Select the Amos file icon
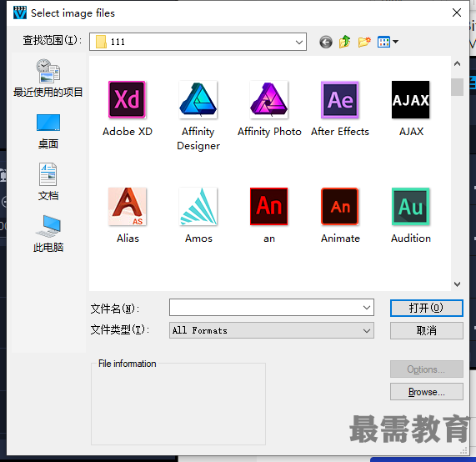Screen dimensions: 476x462 point(198,207)
